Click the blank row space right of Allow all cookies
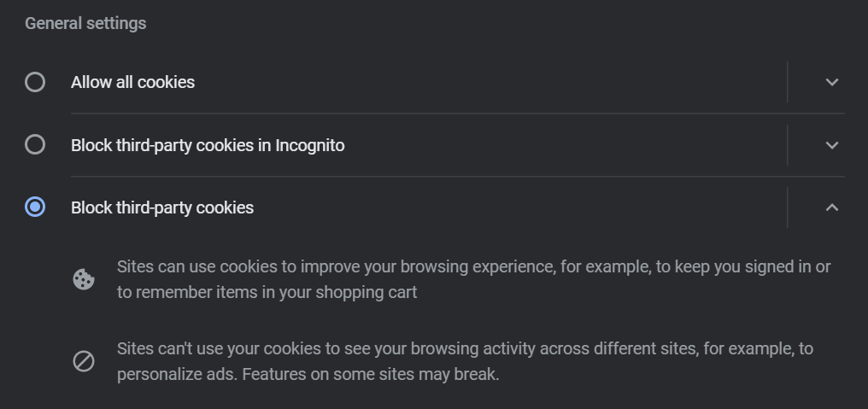Image resolution: width=868 pixels, height=409 pixels. [490, 82]
